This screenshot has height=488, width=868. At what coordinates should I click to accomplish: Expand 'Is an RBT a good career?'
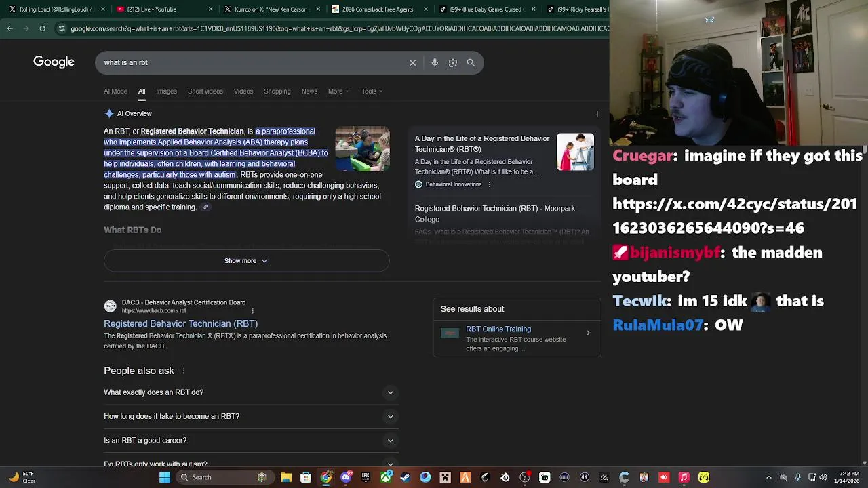click(250, 441)
